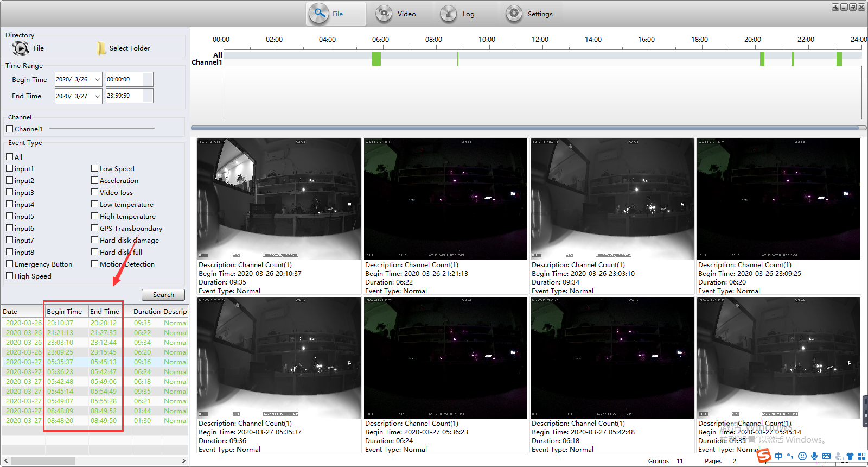Image resolution: width=868 pixels, height=467 pixels.
Task: Click the horizontal scrollbar below the timeline
Action: tap(528, 128)
